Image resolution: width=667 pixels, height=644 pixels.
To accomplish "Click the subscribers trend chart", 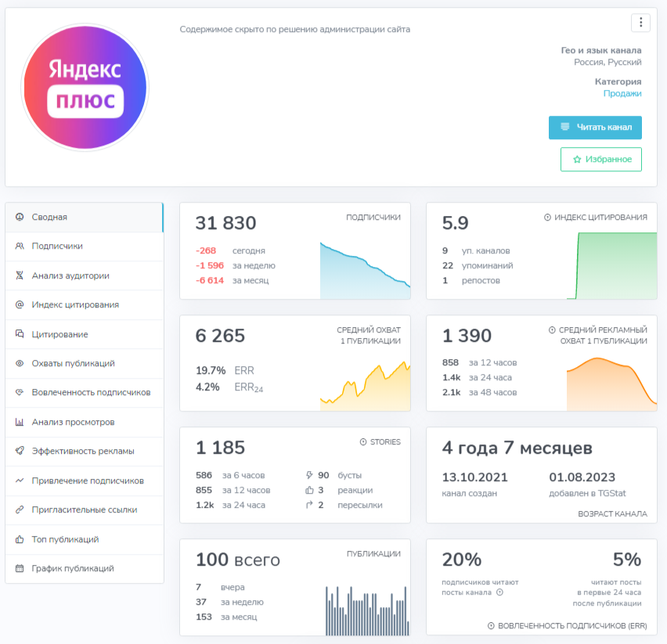I will pyautogui.click(x=365, y=270).
